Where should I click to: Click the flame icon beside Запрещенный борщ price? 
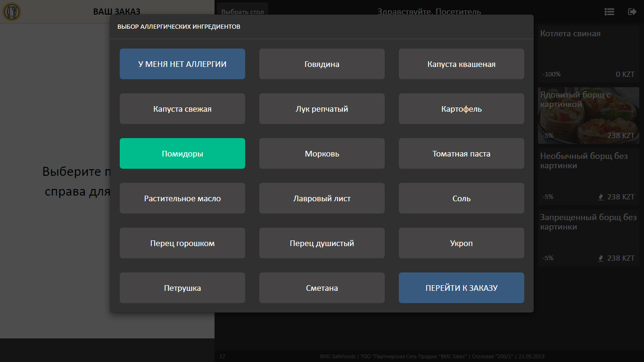click(601, 258)
